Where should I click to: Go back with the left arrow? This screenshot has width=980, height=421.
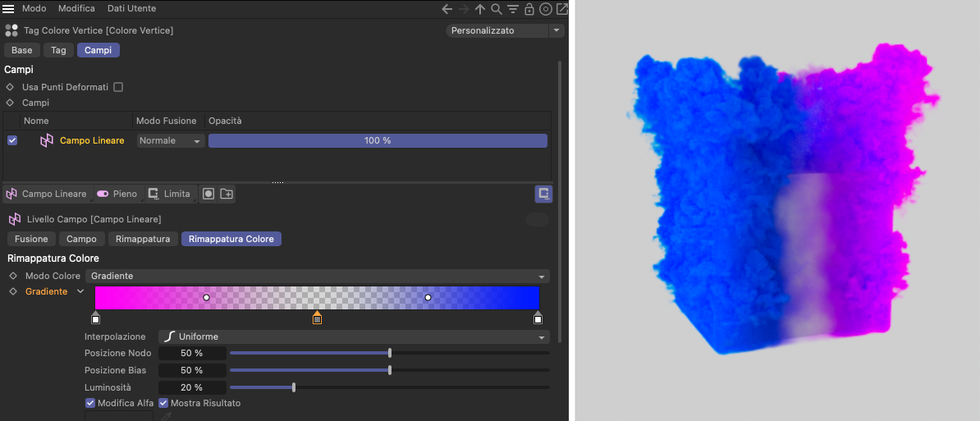(x=446, y=9)
